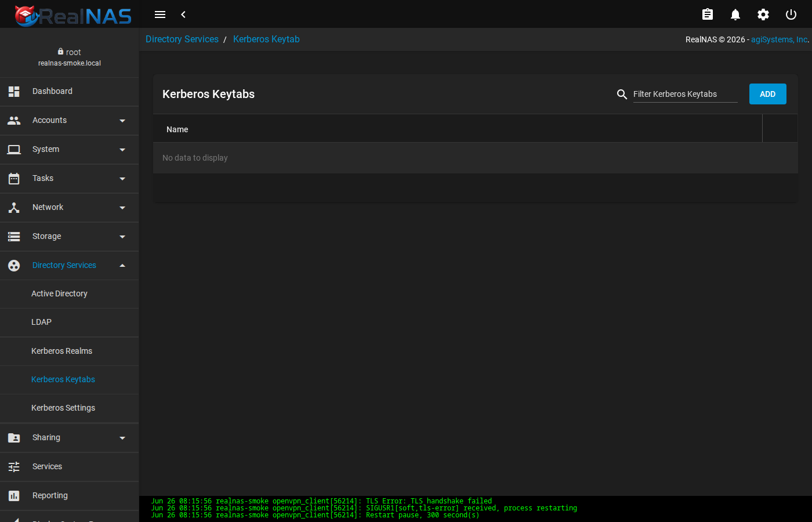The image size is (812, 522).
Task: Click the ADD button
Action: pyautogui.click(x=768, y=94)
